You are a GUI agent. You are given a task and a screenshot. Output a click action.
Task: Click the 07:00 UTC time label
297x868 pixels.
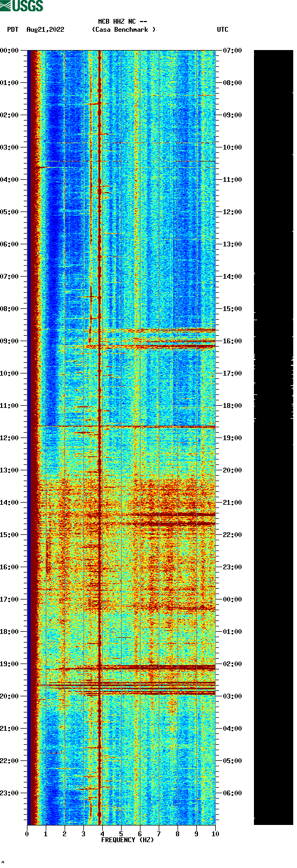(x=232, y=51)
